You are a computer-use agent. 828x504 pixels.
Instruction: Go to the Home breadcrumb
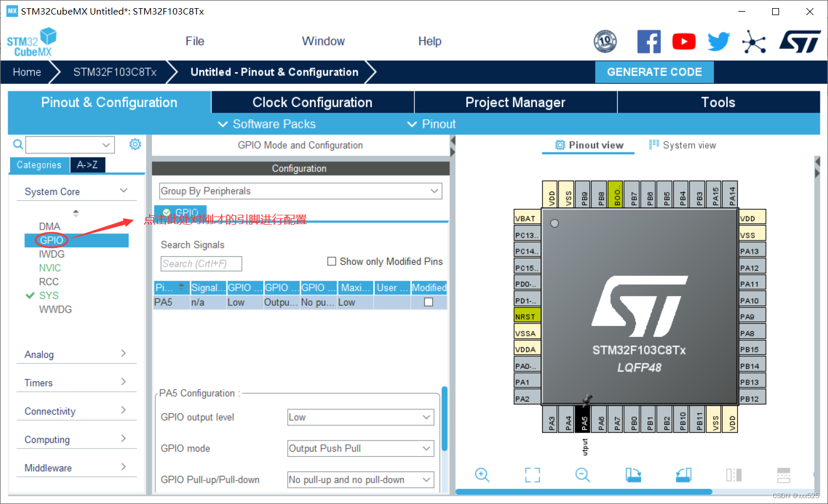click(x=27, y=72)
